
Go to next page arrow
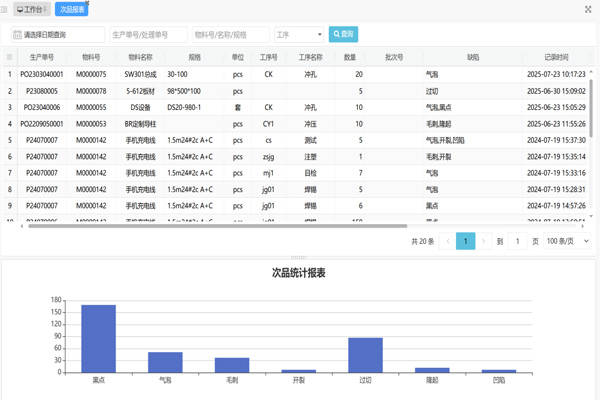click(x=484, y=241)
